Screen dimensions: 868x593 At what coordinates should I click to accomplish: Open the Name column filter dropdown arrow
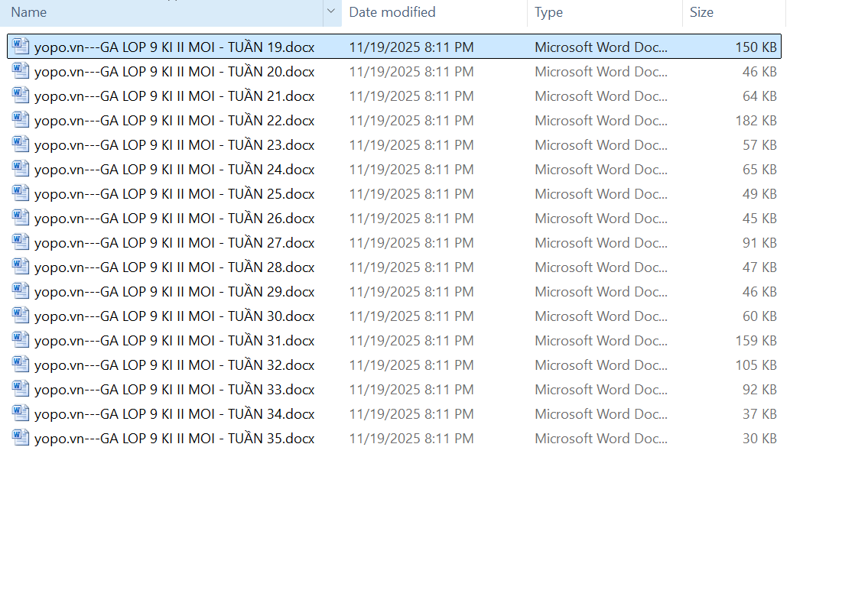coord(331,12)
